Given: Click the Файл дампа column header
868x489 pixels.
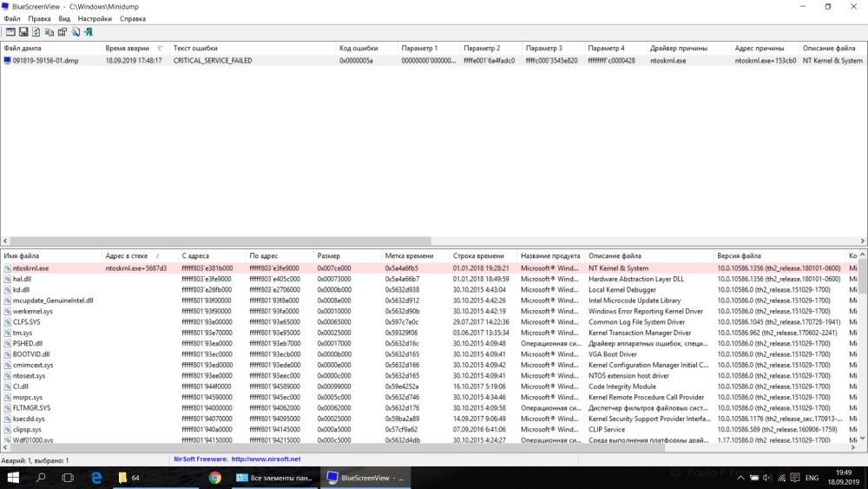Looking at the screenshot, I should tap(51, 48).
